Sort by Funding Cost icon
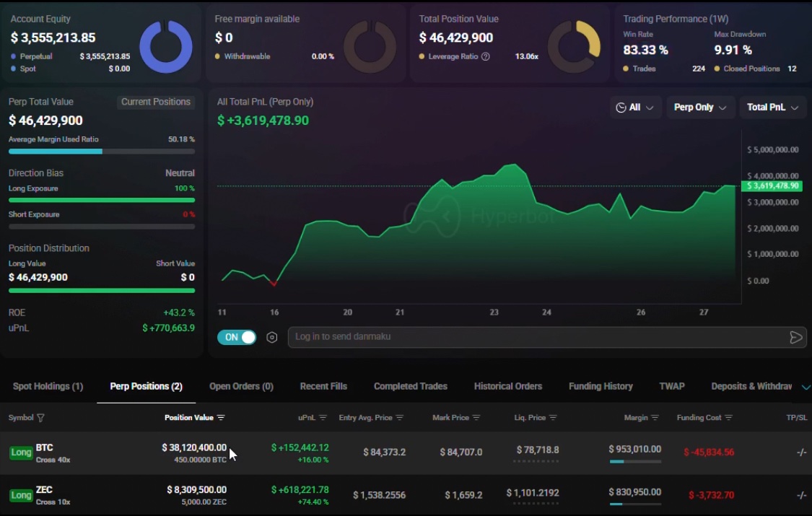Viewport: 812px width, 516px height. pyautogui.click(x=728, y=418)
